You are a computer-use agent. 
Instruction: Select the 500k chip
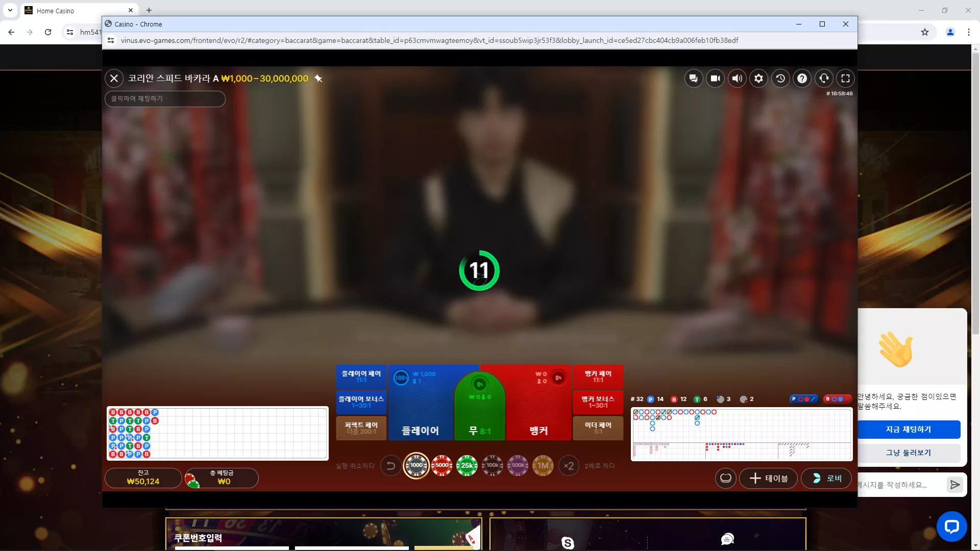tap(518, 465)
